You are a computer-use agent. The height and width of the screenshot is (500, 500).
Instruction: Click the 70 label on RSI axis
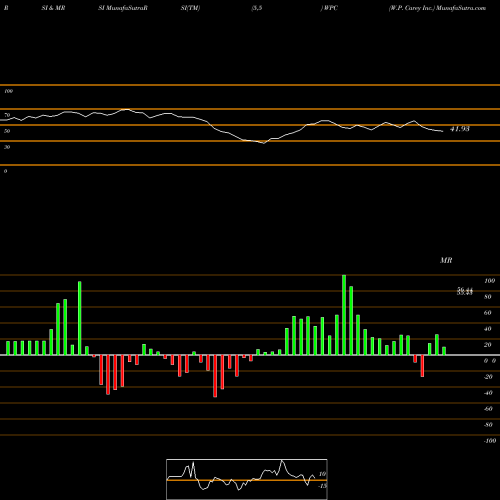click(x=7, y=115)
